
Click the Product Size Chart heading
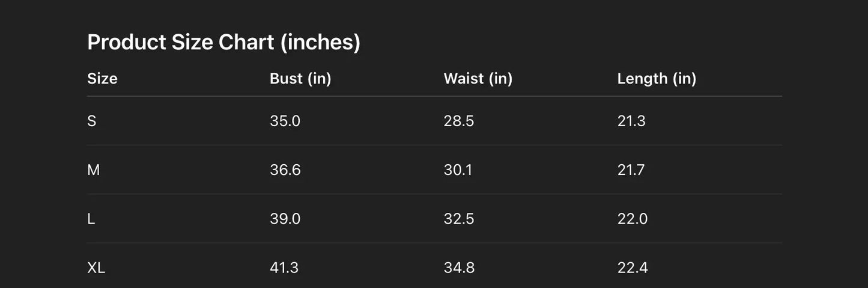point(223,43)
